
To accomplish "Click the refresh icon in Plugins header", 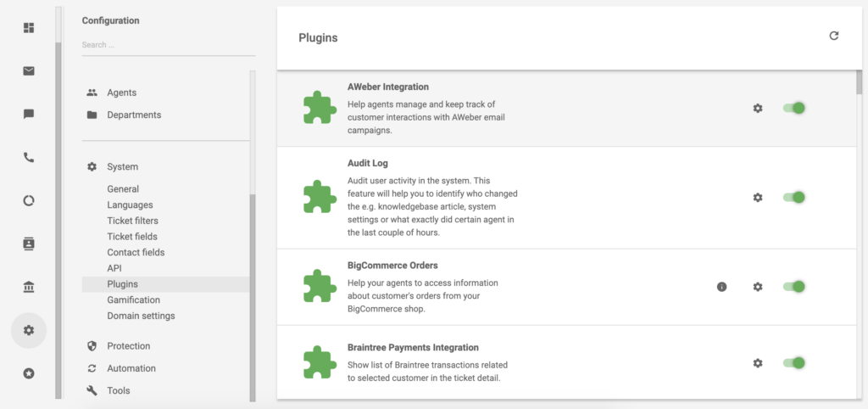I will [x=833, y=36].
